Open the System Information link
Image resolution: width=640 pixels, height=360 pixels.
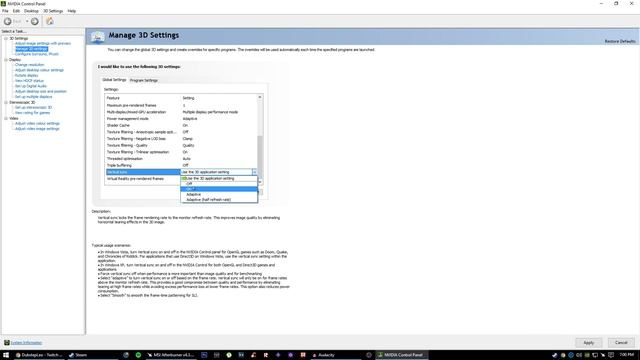pos(26,343)
